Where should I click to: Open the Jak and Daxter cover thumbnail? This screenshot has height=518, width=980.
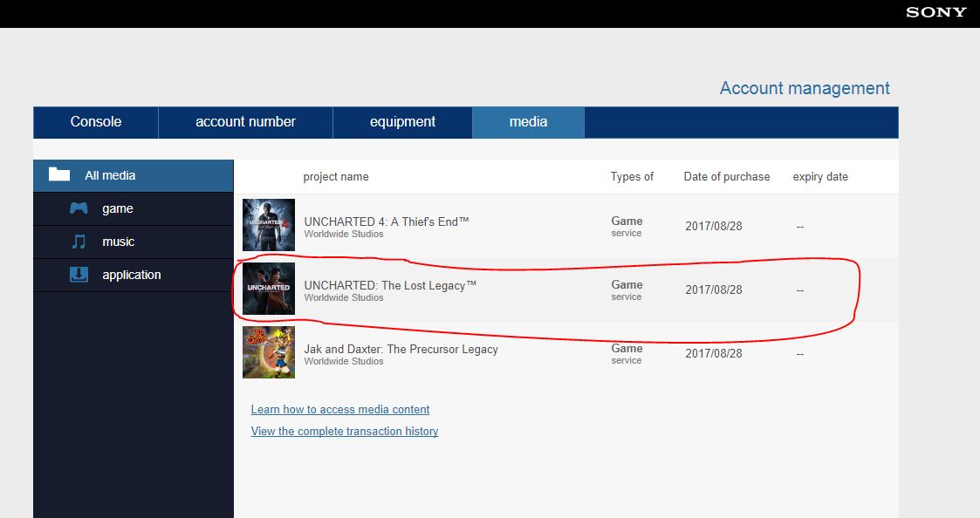tap(269, 352)
